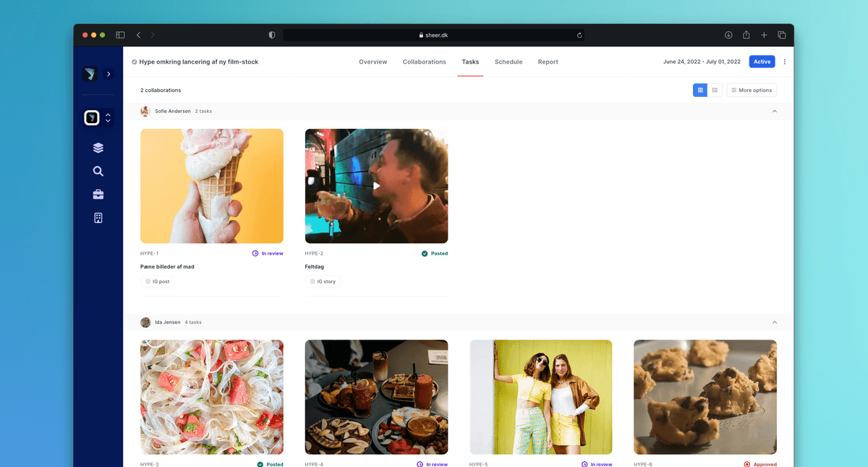The height and width of the screenshot is (467, 868).
Task: Switch to list view
Action: point(715,90)
